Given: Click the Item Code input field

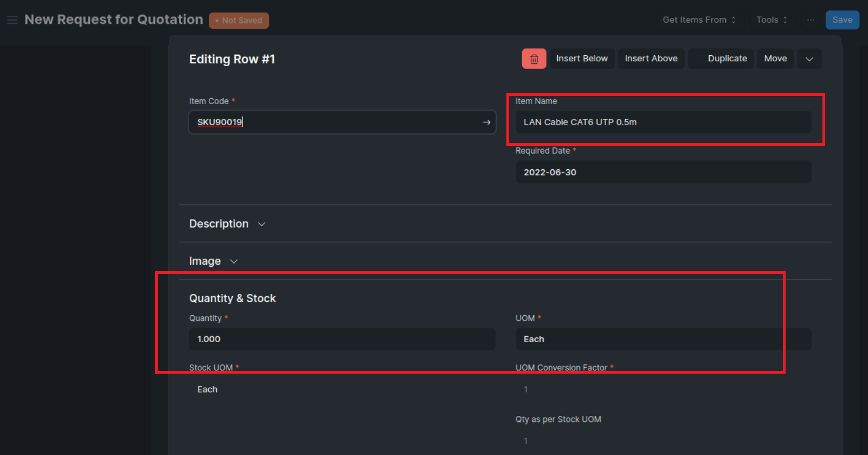Looking at the screenshot, I should point(325,122).
